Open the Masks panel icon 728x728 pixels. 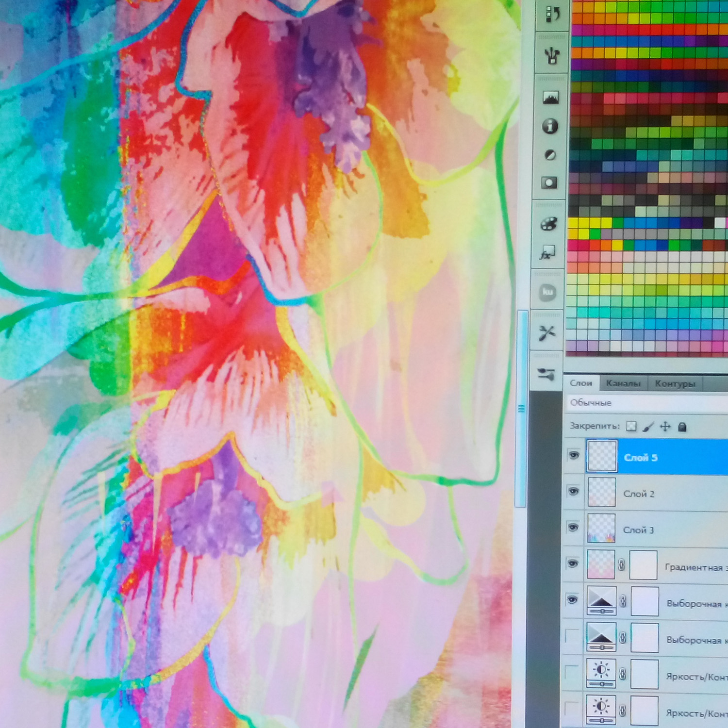pos(549,183)
